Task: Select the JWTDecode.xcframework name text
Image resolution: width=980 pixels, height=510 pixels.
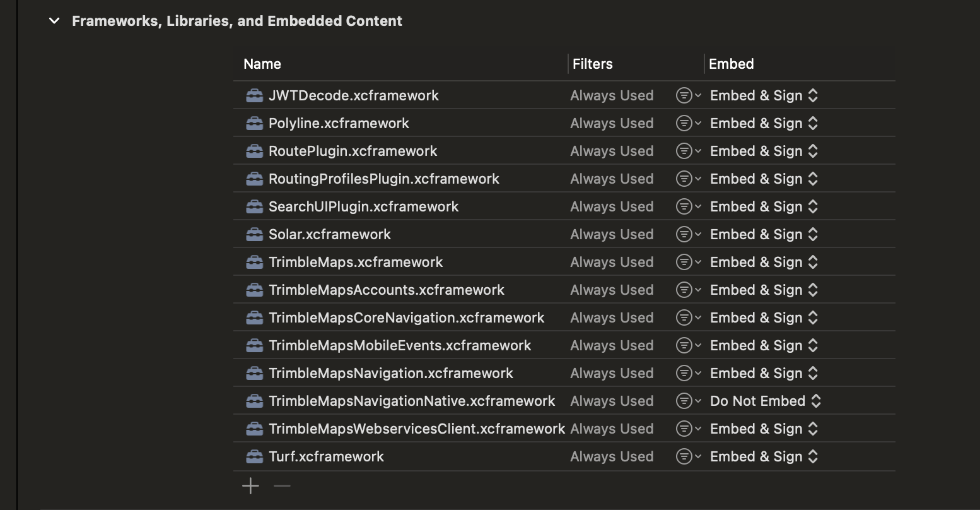Action: click(x=354, y=95)
